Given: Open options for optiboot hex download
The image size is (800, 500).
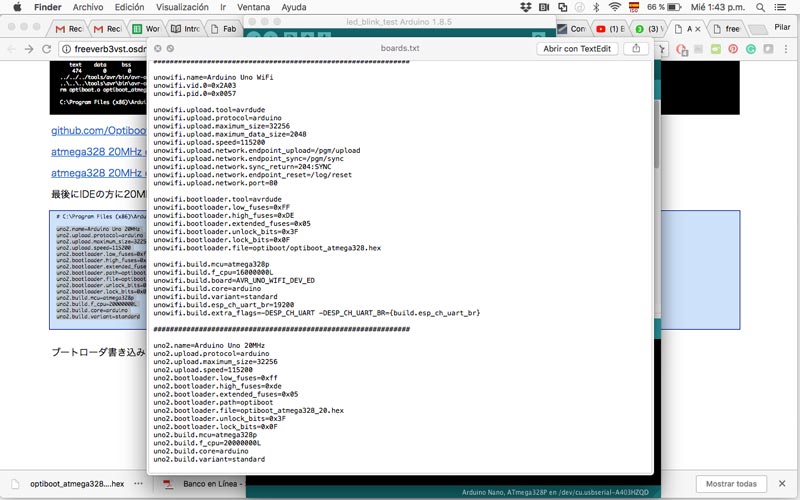Looking at the screenshot, I should (139, 483).
